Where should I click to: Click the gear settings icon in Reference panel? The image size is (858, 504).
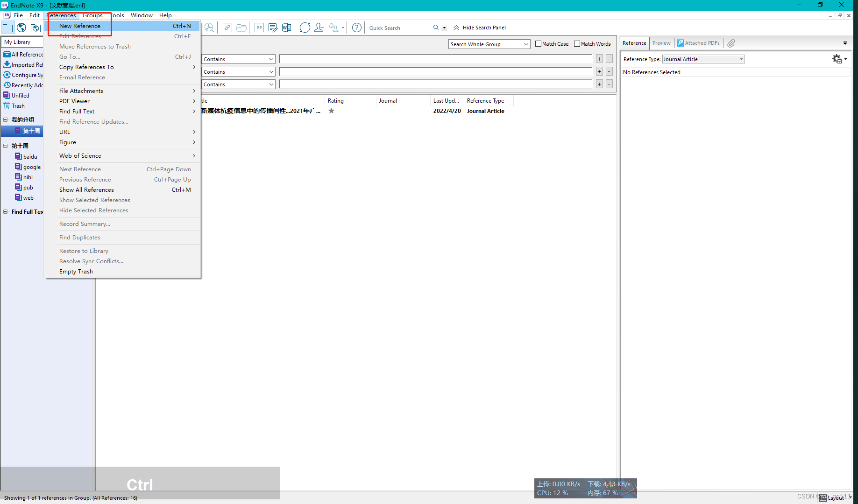pyautogui.click(x=837, y=59)
